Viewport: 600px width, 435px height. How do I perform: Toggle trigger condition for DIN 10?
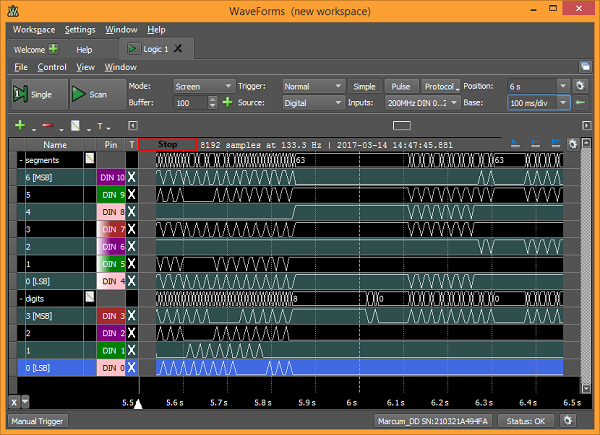(x=132, y=177)
